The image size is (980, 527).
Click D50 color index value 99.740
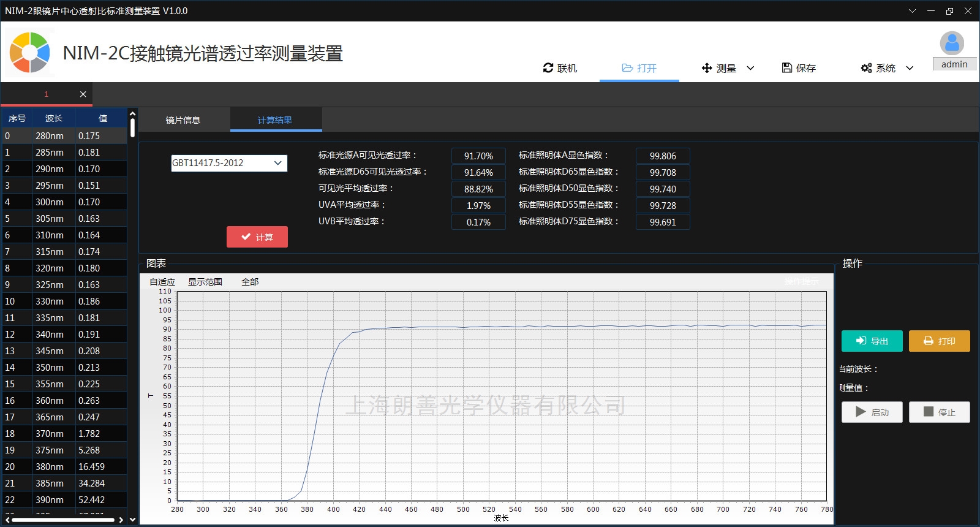click(663, 189)
